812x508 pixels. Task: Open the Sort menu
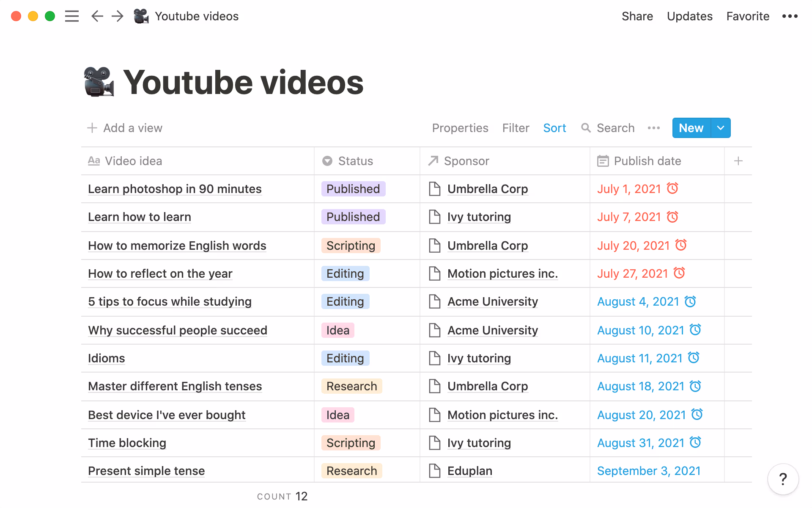pyautogui.click(x=554, y=128)
